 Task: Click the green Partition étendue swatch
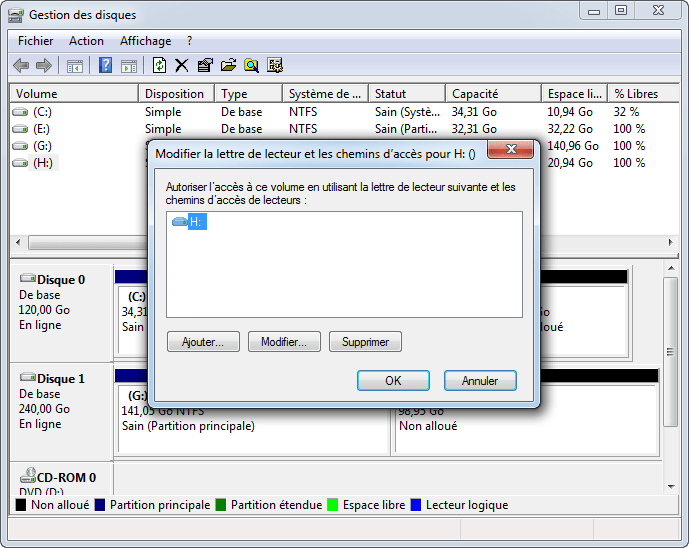click(x=221, y=505)
